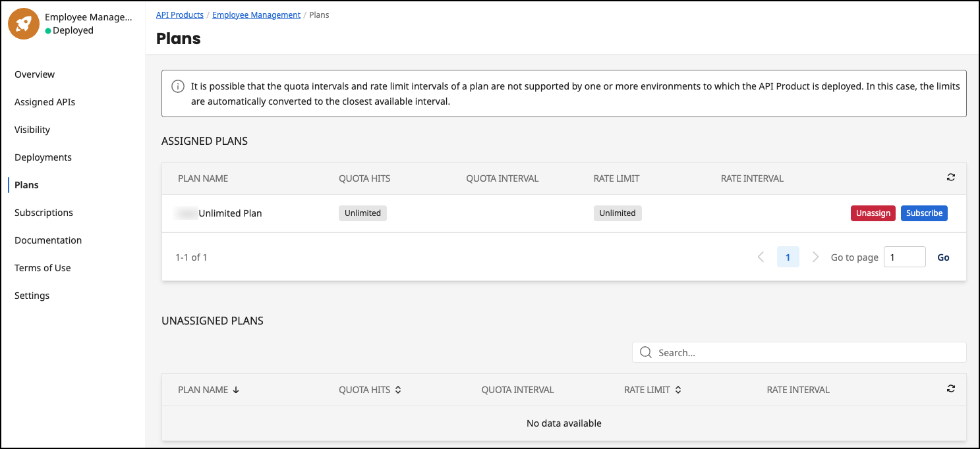Navigate to API Products via breadcrumb
Screen dimensions: 980x449
(x=180, y=14)
